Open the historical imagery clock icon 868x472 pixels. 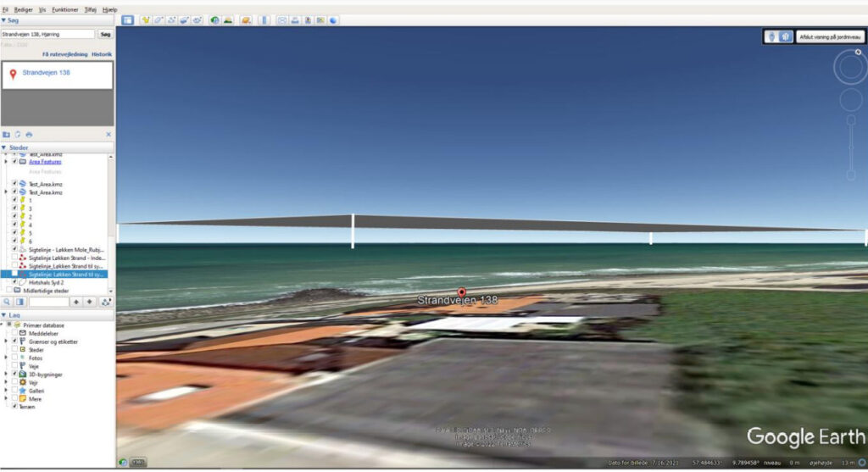(x=215, y=19)
